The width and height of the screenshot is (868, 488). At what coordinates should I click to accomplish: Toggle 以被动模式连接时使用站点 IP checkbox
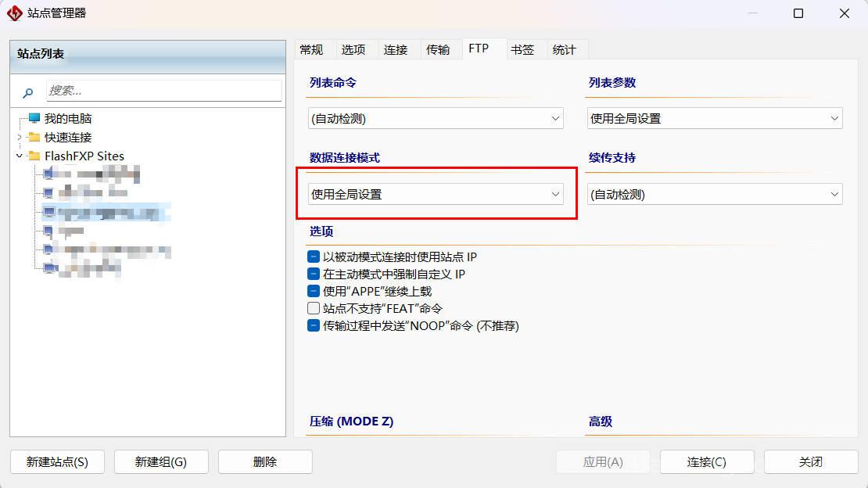coord(314,257)
